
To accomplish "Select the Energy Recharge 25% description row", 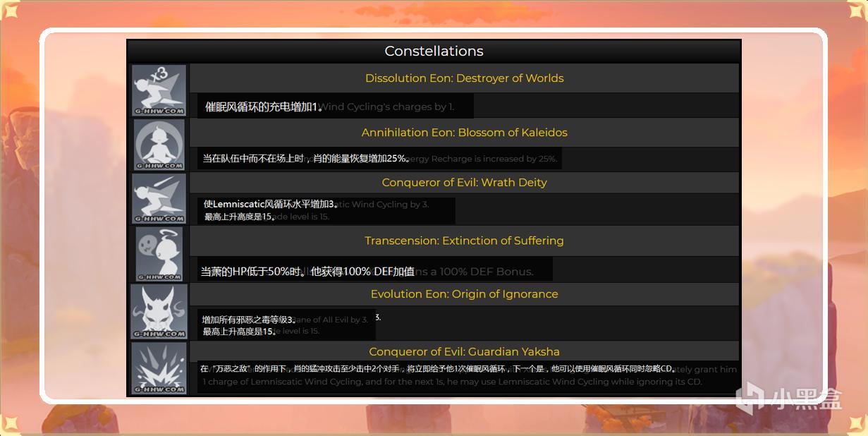I will (379, 159).
